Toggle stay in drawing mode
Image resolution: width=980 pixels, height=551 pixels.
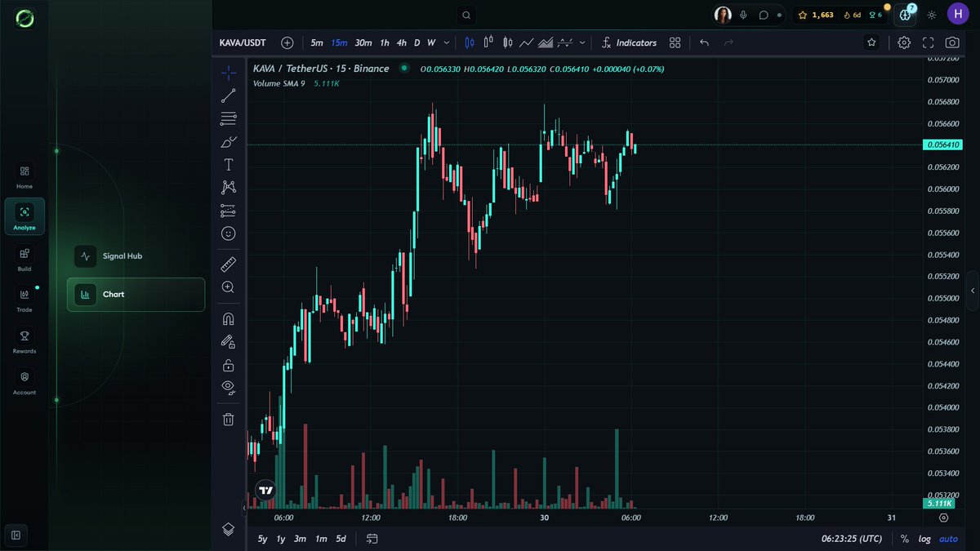point(229,342)
